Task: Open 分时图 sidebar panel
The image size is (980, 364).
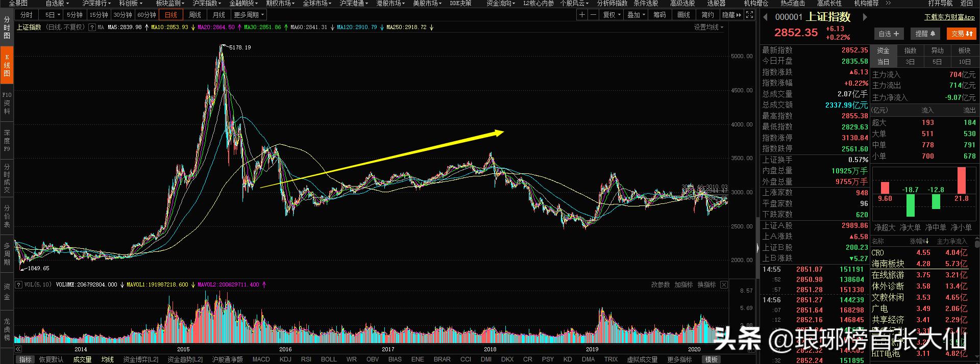Action: pyautogui.click(x=7, y=28)
